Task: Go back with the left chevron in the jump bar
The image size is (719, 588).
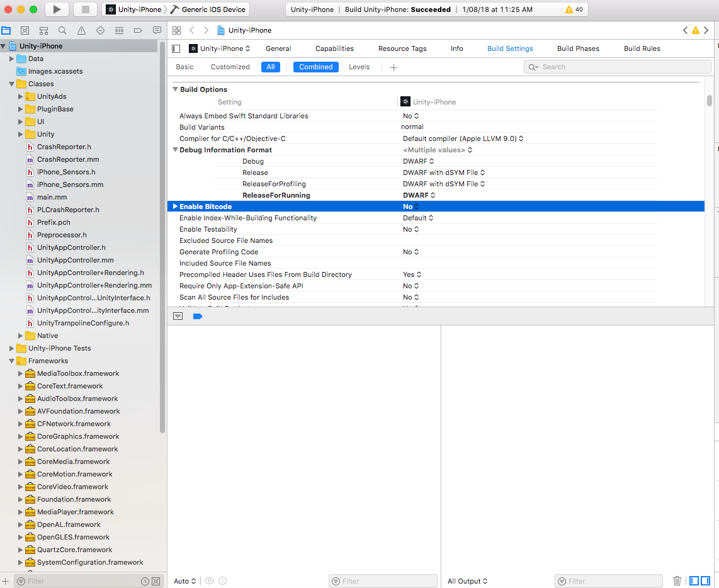Action: 191,30
